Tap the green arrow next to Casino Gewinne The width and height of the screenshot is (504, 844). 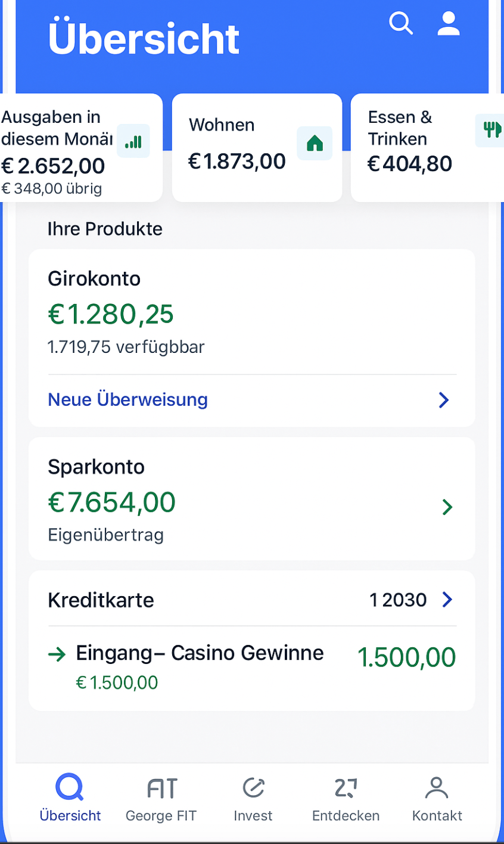click(57, 654)
